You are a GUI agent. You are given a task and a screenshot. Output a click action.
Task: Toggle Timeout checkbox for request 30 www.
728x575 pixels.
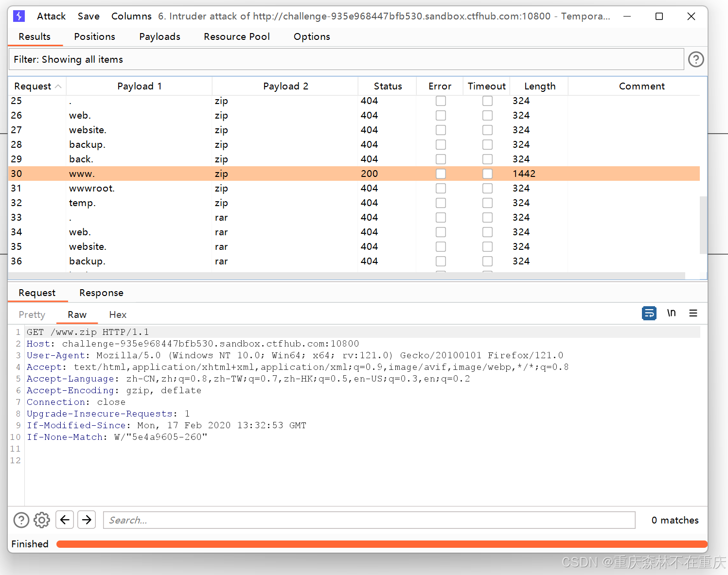point(487,174)
